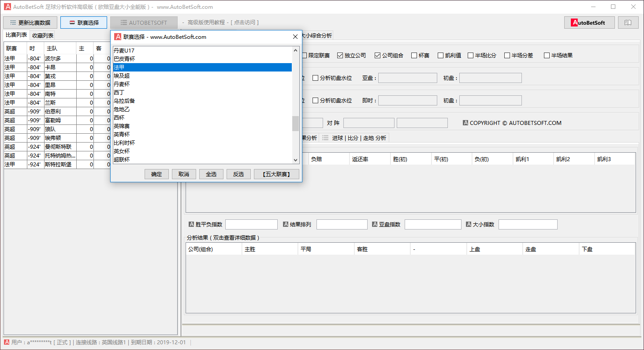Screen dimensions: 644x350
Task: Click league list scrollbar up arrow
Action: [x=295, y=50]
